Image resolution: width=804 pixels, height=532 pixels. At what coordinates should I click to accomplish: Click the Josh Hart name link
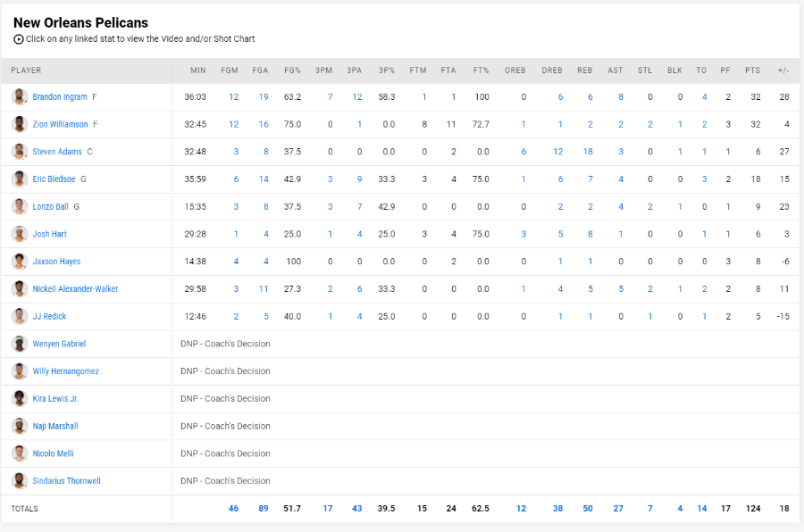coord(50,234)
